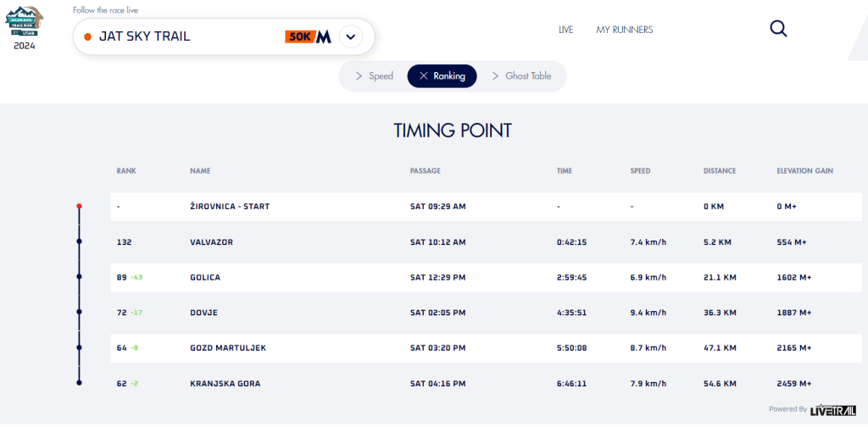Click the Julian Alps Trail Run logo
868x427 pixels.
[25, 23]
